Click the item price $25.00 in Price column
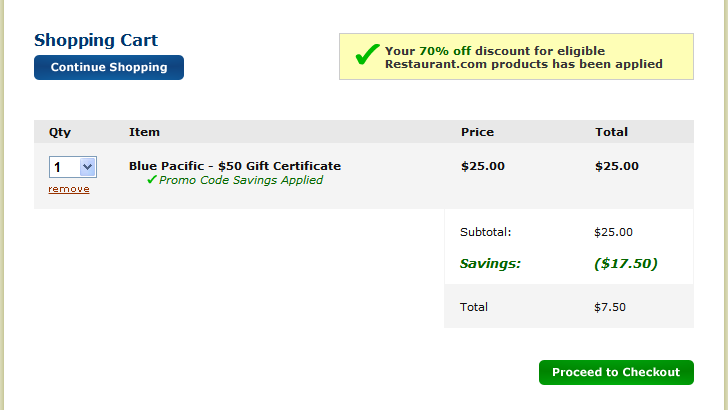This screenshot has width=728, height=410. tap(483, 166)
